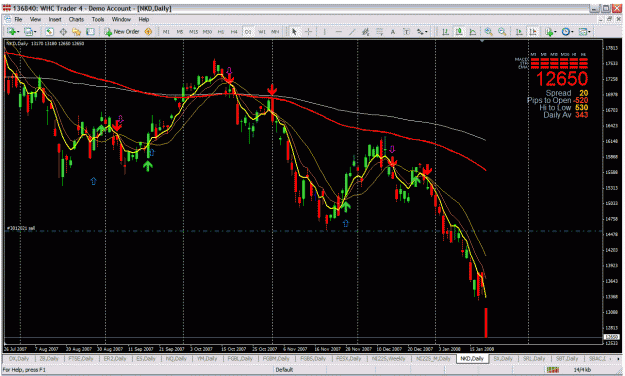The width and height of the screenshot is (625, 376).
Task: Click the Expert Advisors diamond icon
Action: tap(148, 31)
